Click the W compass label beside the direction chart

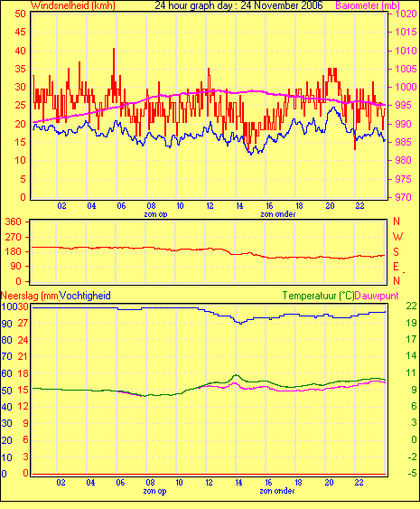(397, 237)
